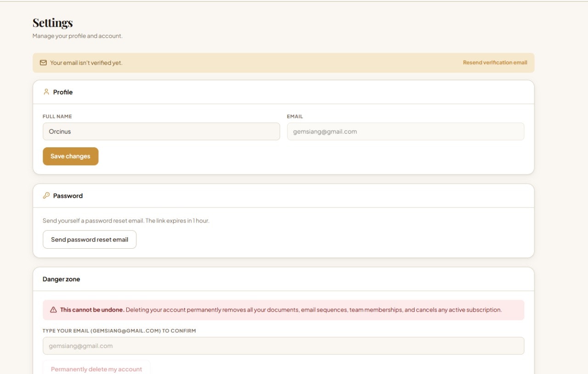Click the Profile section title
The height and width of the screenshot is (374, 588).
tap(63, 92)
